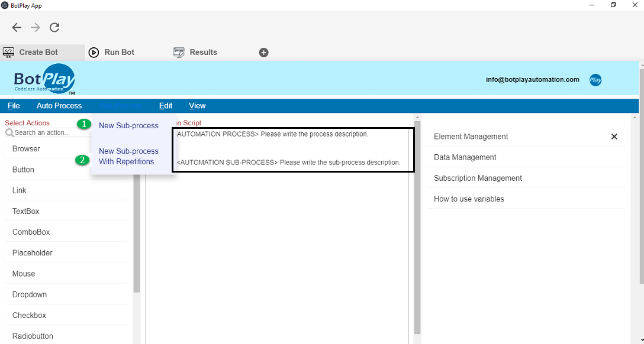This screenshot has width=644, height=344.
Task: Choose New Sub-process With Repetitions
Action: tap(128, 156)
